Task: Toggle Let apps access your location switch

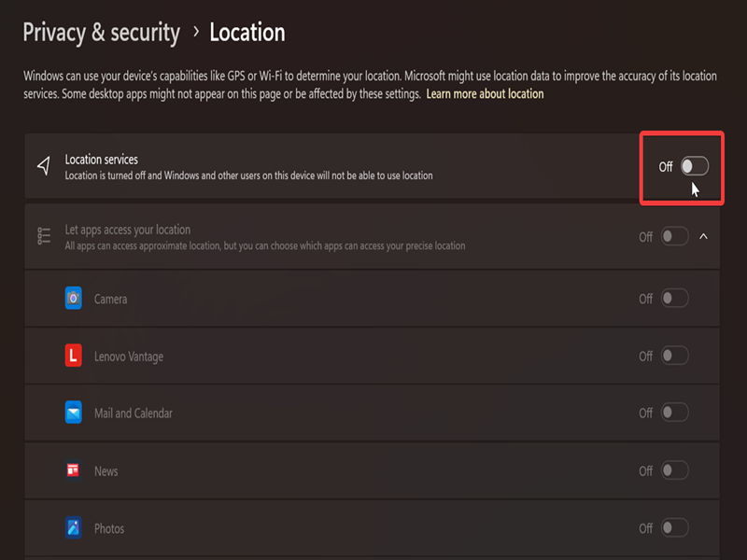Action: pos(674,236)
